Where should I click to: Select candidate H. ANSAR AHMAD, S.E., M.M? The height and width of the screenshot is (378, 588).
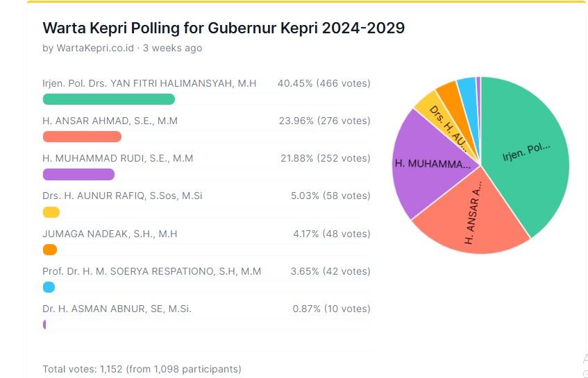tap(110, 121)
